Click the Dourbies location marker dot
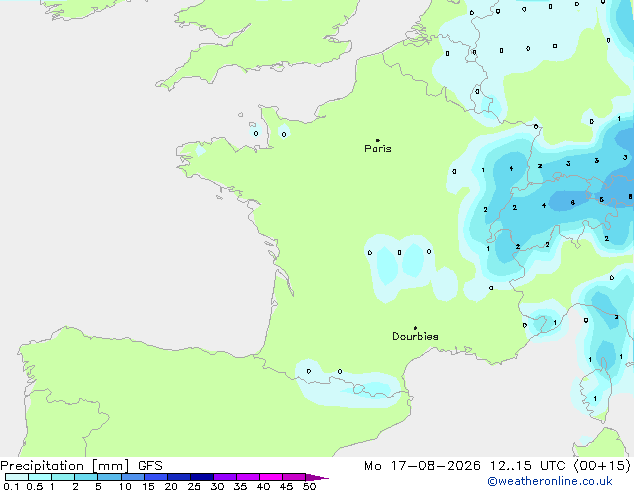The image size is (634, 490). tap(415, 328)
